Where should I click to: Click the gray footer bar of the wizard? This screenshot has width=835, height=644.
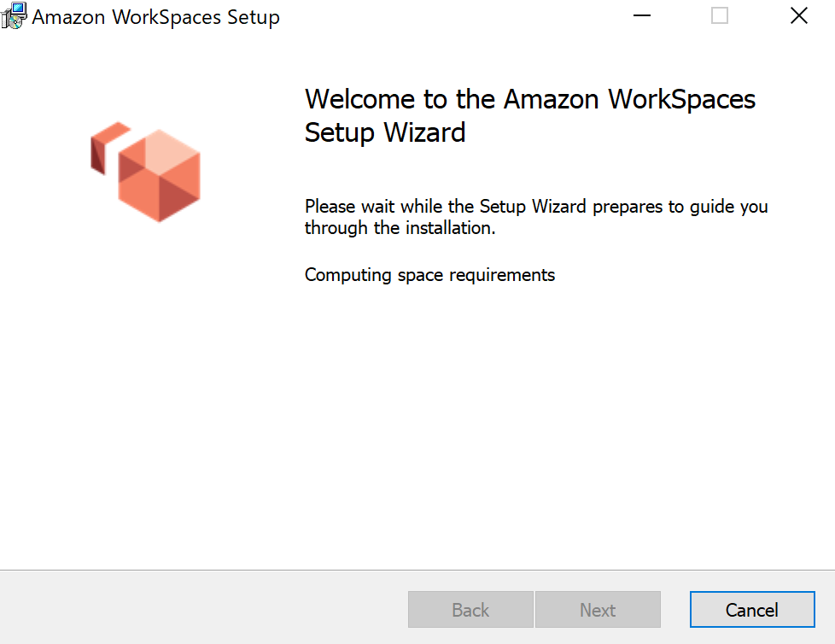pyautogui.click(x=171, y=609)
